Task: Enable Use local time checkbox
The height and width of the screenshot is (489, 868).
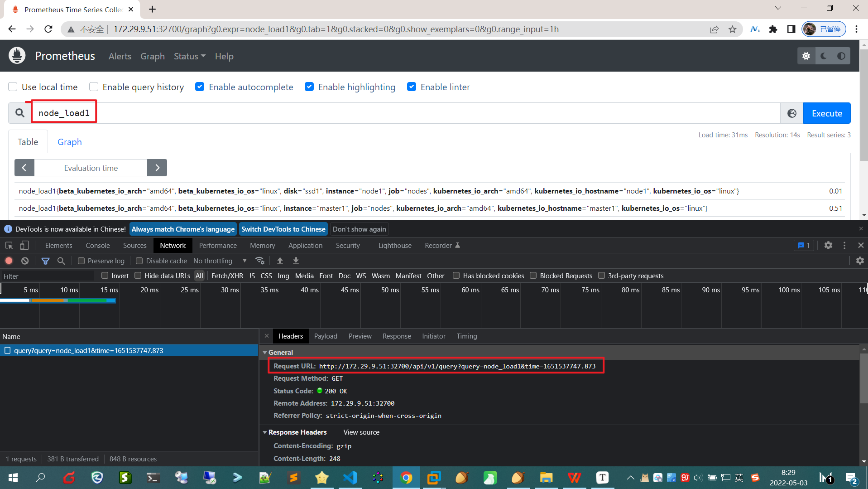Action: (13, 87)
